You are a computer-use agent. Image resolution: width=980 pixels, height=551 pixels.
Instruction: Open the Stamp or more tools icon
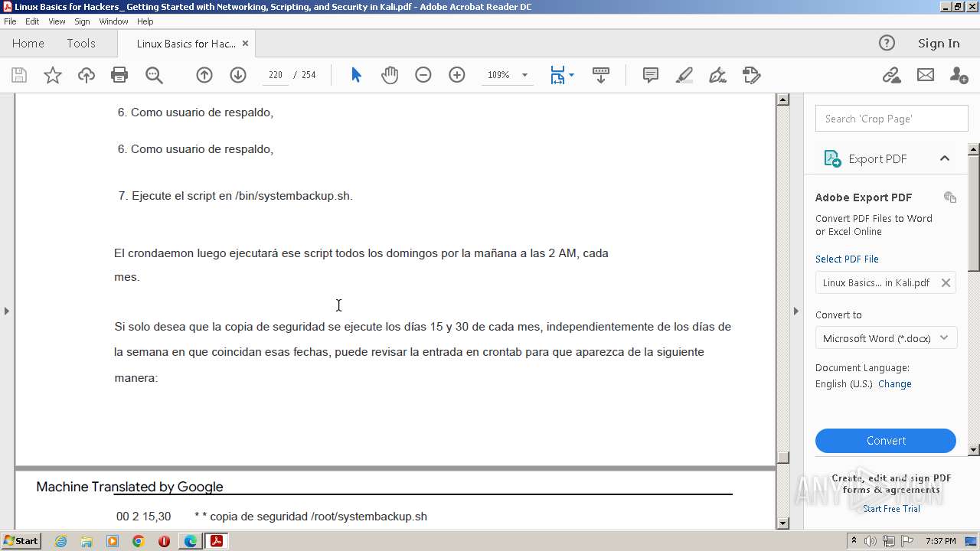tap(752, 75)
